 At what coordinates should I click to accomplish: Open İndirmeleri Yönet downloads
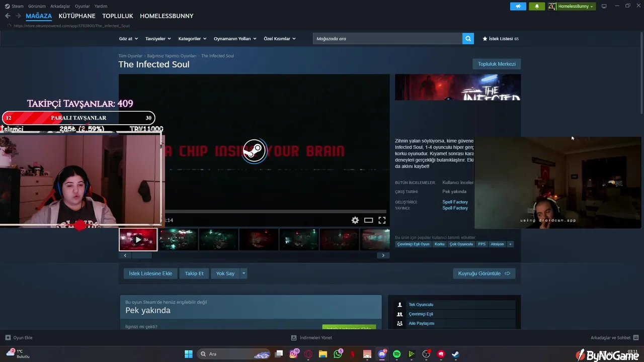pyautogui.click(x=311, y=338)
